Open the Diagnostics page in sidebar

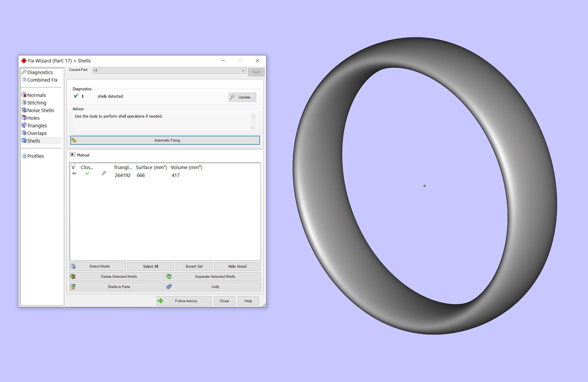(40, 72)
